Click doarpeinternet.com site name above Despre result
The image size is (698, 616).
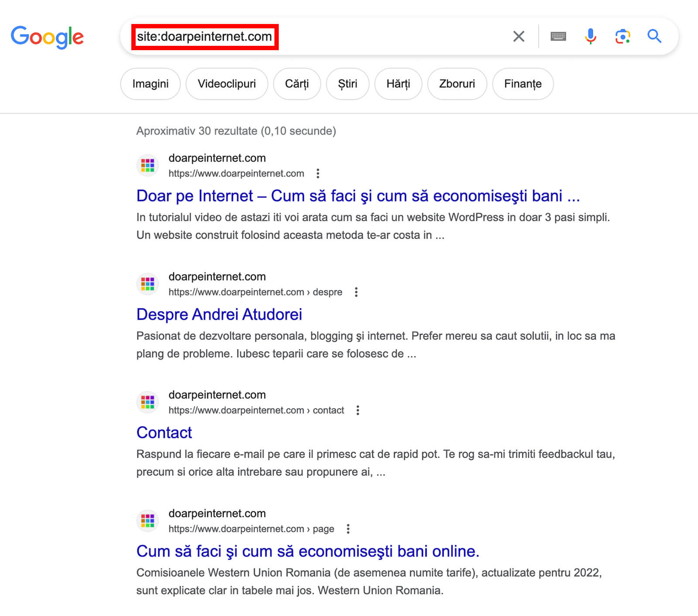(x=217, y=277)
